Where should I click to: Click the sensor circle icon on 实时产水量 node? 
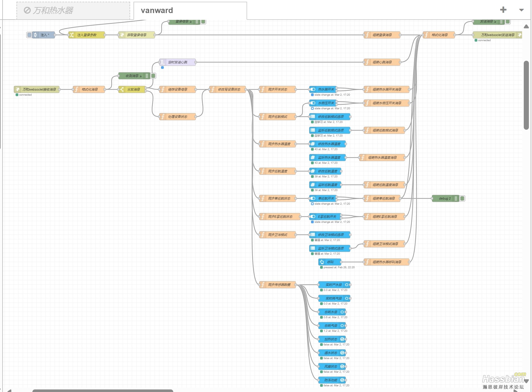(347, 285)
